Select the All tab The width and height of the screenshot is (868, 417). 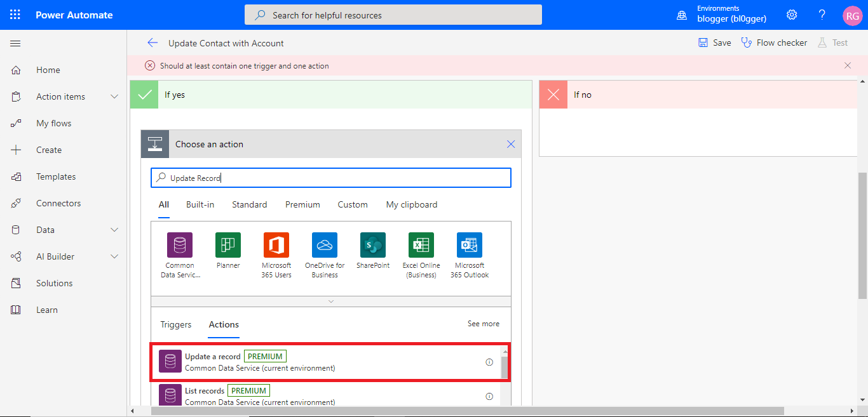pyautogui.click(x=164, y=204)
